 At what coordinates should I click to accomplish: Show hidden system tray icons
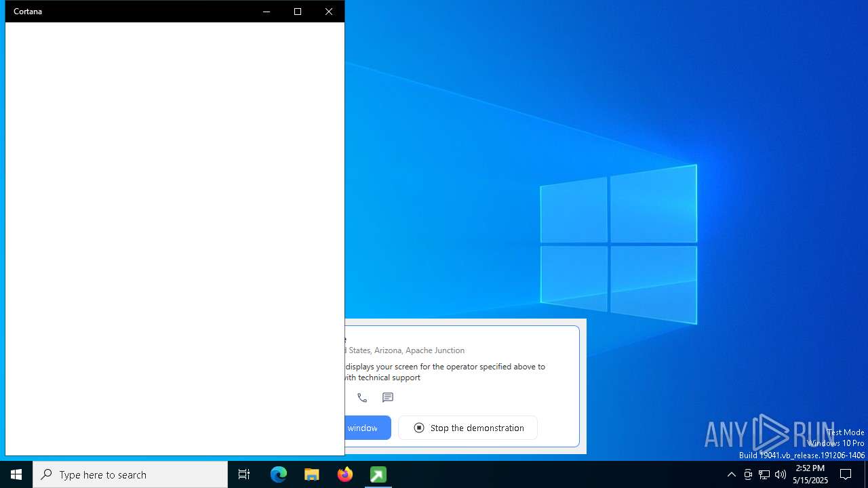(x=731, y=474)
